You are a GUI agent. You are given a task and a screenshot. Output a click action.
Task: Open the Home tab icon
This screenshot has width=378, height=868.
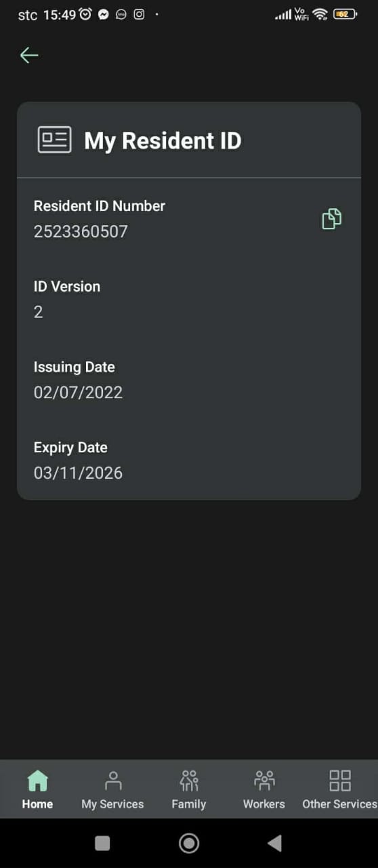(37, 781)
